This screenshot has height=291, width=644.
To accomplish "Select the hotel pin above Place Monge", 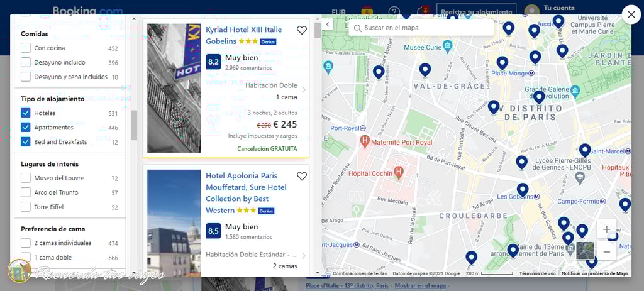I will tap(502, 63).
